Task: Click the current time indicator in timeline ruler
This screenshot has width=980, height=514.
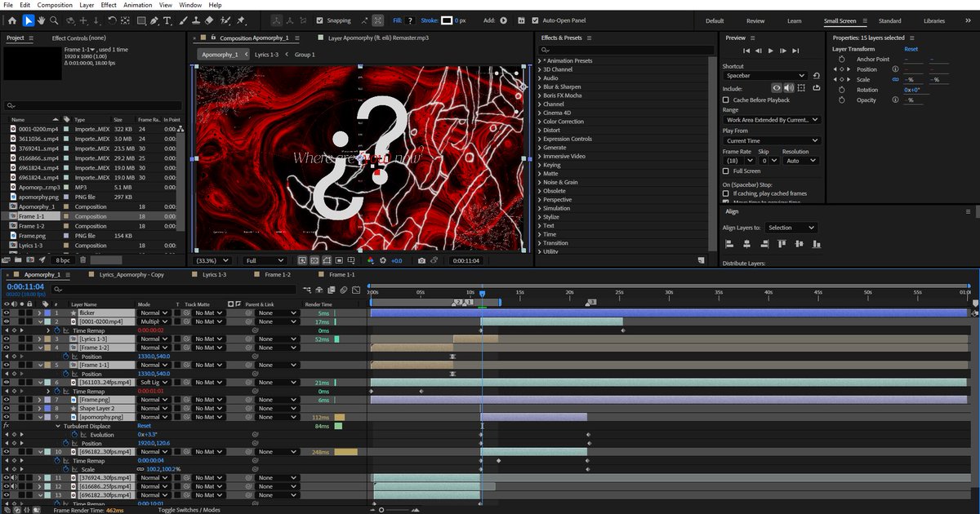Action: coord(482,294)
